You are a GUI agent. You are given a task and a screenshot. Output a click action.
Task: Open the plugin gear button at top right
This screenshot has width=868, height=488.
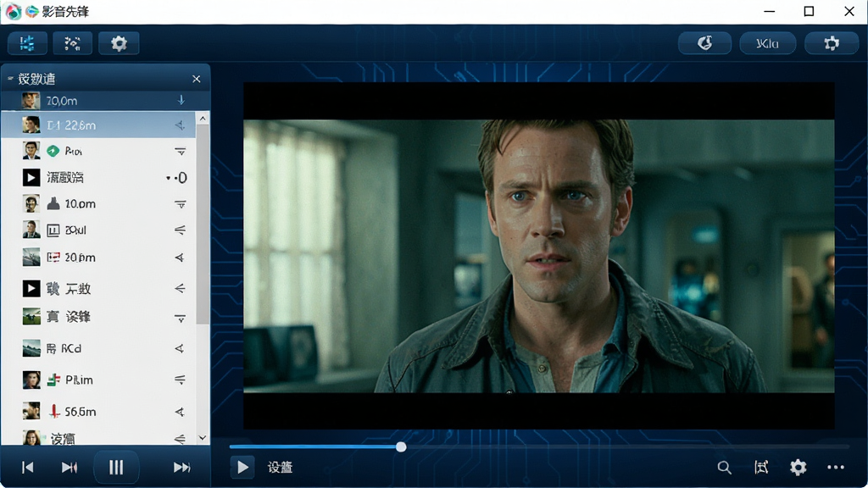(831, 43)
